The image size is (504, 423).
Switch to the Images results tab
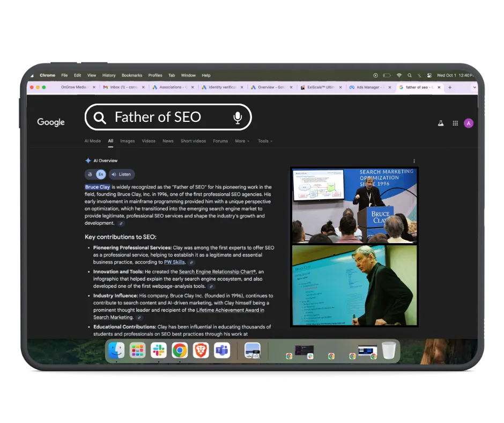pos(127,141)
